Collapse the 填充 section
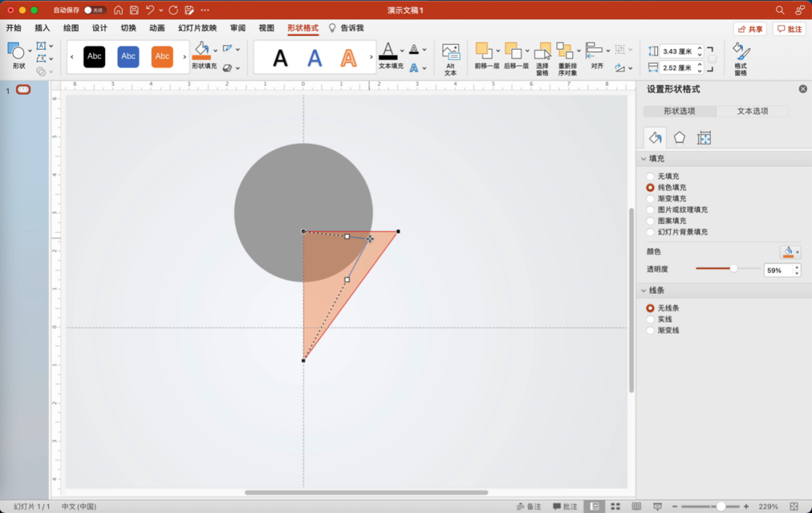812x513 pixels. click(644, 159)
